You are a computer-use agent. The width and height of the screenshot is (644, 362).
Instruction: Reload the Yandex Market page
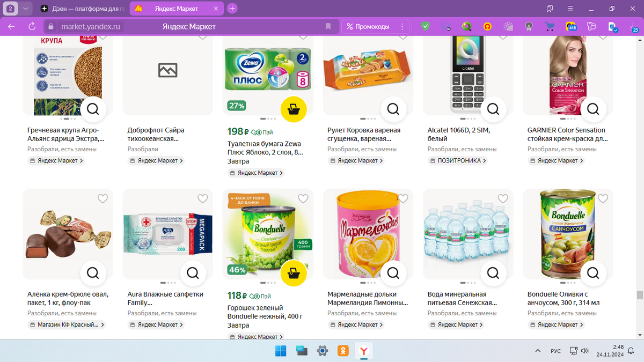[32, 26]
